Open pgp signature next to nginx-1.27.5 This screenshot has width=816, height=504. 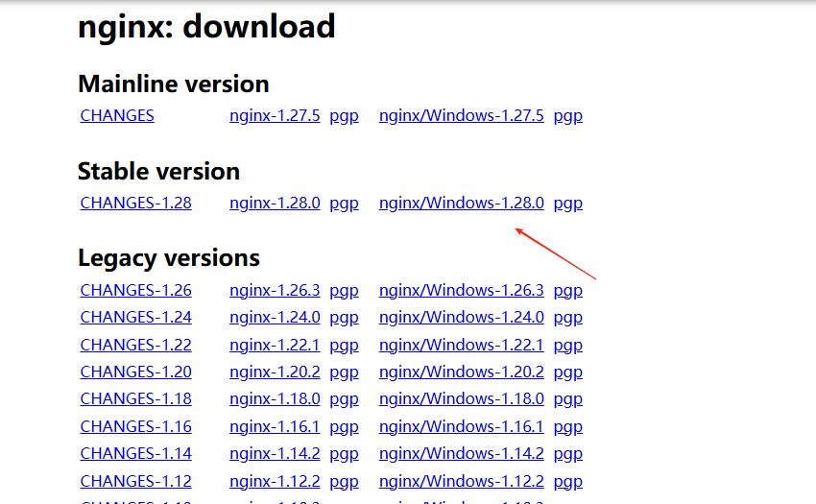[x=344, y=116]
